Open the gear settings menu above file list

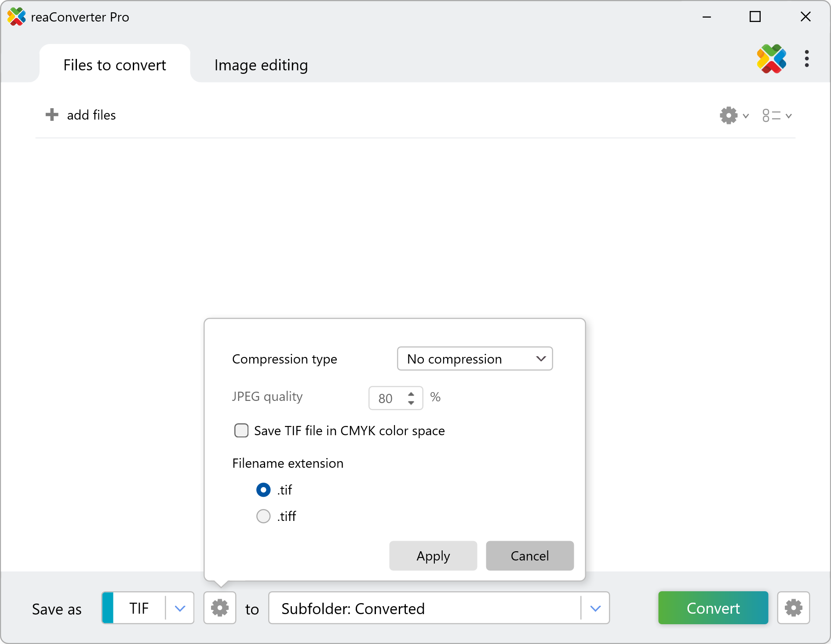(733, 116)
